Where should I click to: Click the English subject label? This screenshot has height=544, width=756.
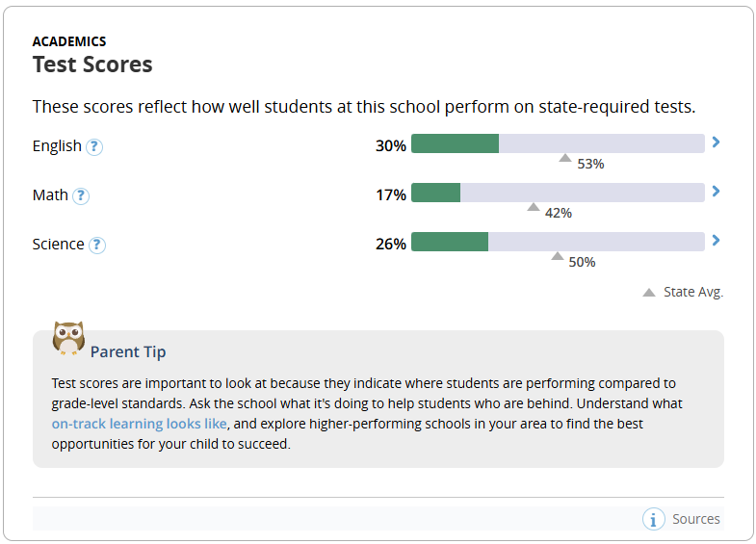pos(57,146)
